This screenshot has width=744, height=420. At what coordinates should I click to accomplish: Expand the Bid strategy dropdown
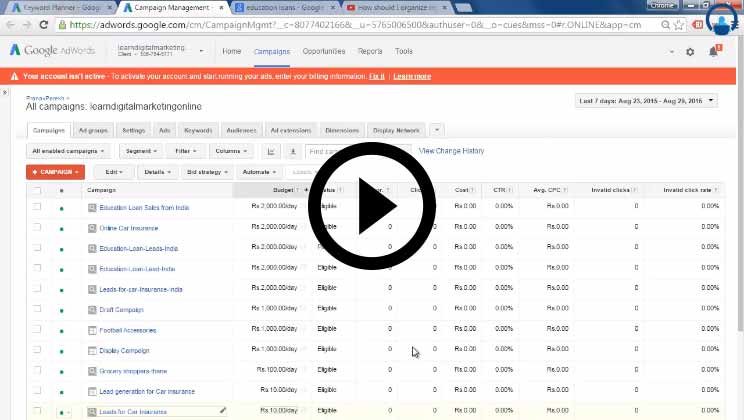click(x=207, y=172)
